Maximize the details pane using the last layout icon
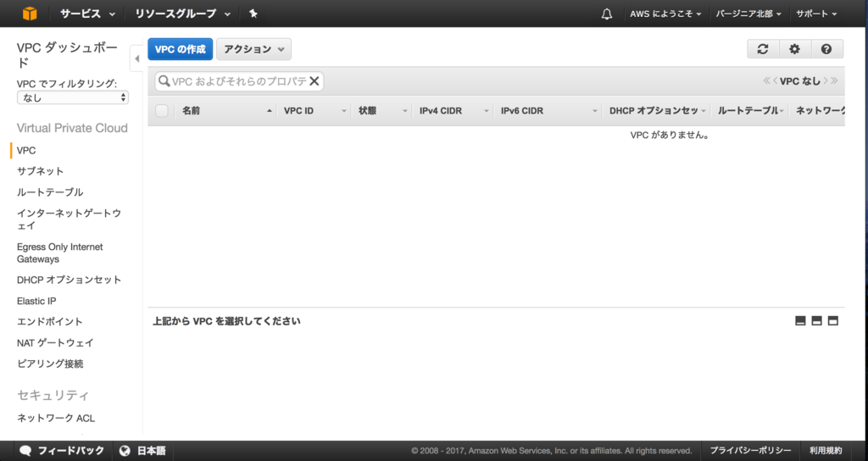868x461 pixels. tap(833, 321)
